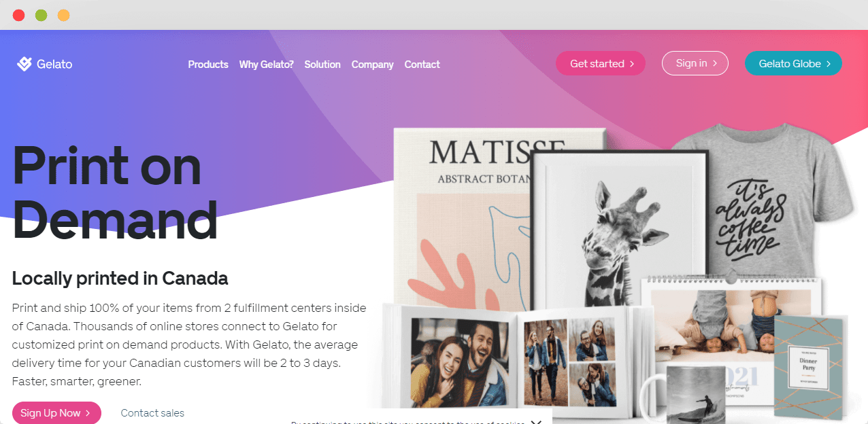
Task: Click the Sign in button
Action: tap(695, 63)
